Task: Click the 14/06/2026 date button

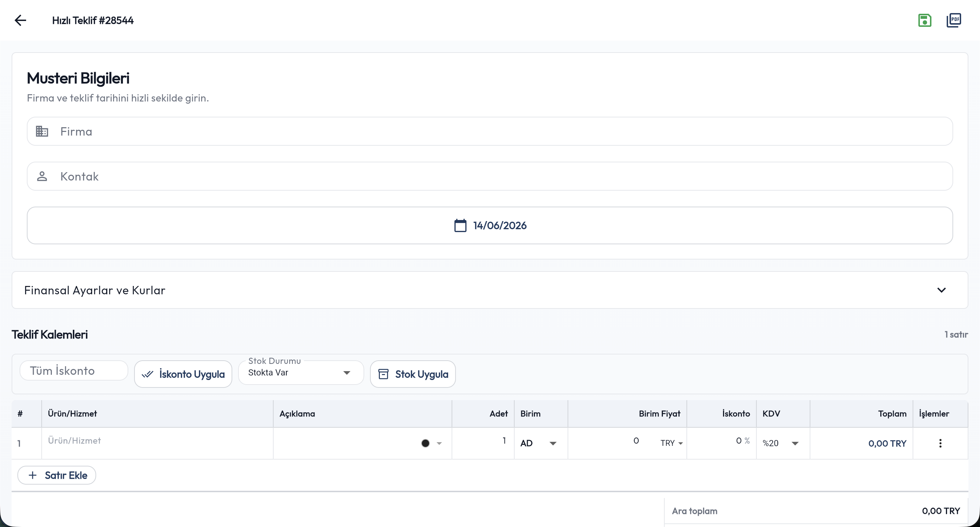Action: tap(490, 225)
